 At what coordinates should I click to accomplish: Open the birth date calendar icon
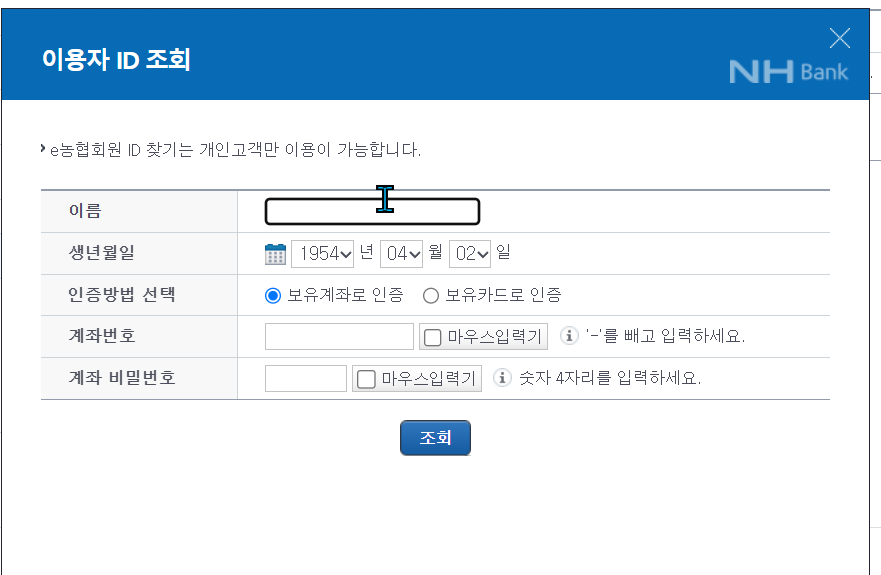pyautogui.click(x=275, y=254)
